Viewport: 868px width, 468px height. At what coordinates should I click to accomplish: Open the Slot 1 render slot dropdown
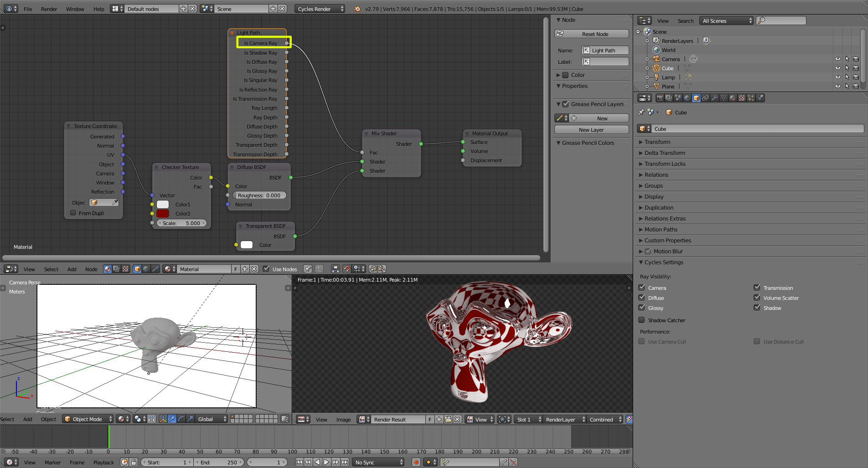pos(528,419)
